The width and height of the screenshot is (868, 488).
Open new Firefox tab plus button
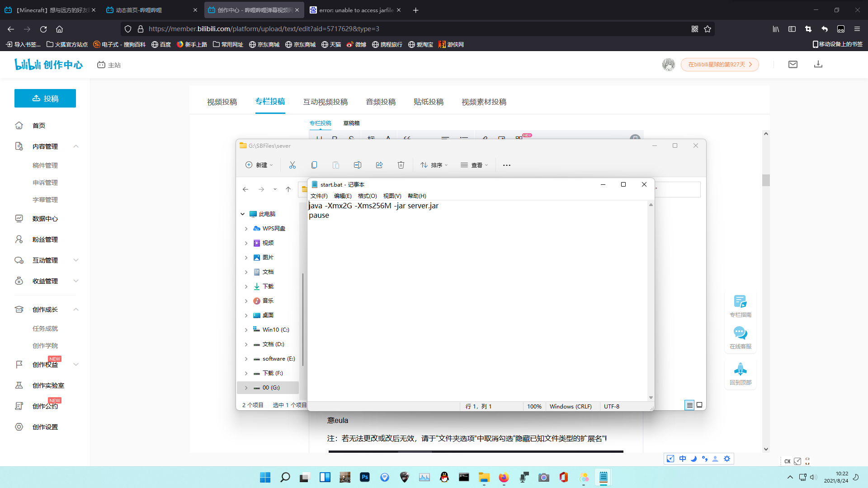[x=415, y=10]
